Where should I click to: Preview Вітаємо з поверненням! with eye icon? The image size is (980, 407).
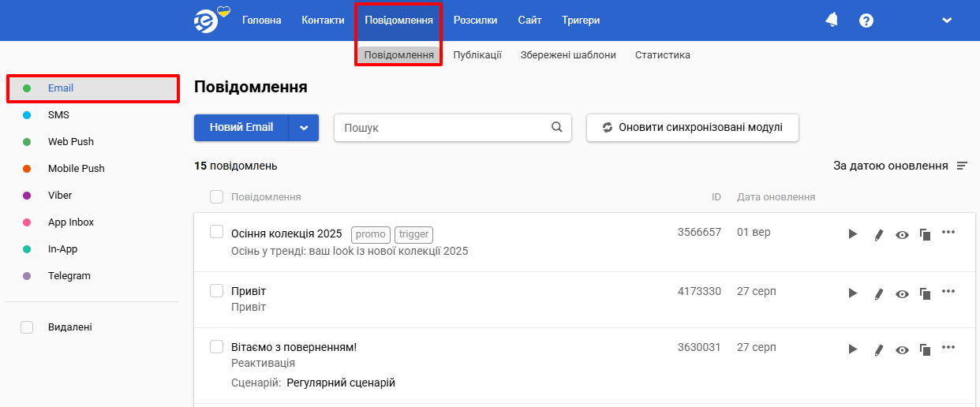click(903, 349)
